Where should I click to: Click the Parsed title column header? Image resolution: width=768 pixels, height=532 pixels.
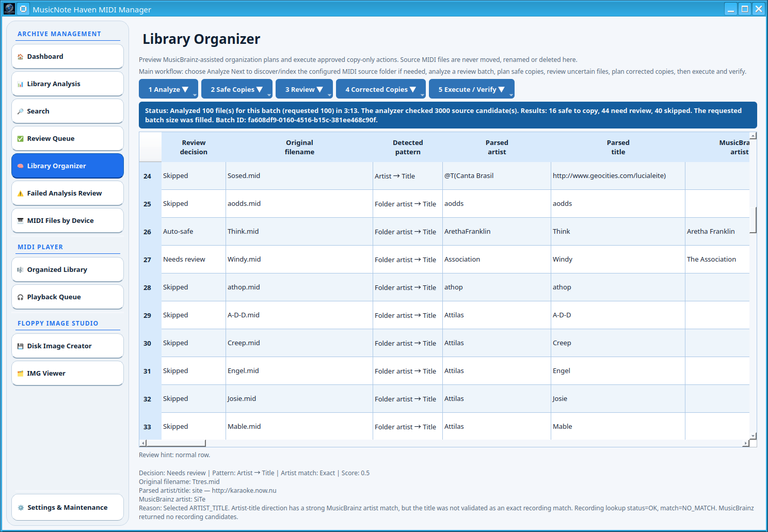coord(618,147)
